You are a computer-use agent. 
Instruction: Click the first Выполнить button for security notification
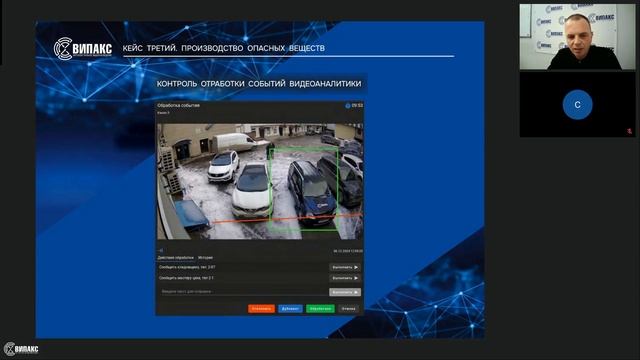pyautogui.click(x=345, y=267)
